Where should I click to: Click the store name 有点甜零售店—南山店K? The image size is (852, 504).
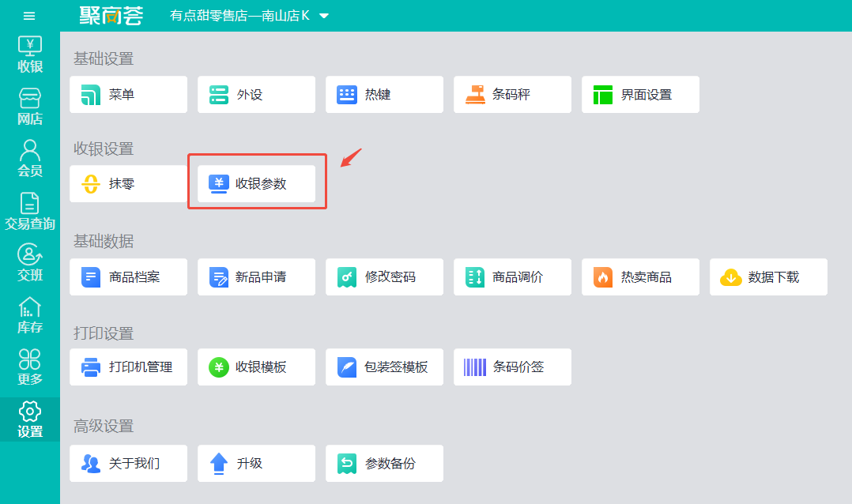pos(239,16)
